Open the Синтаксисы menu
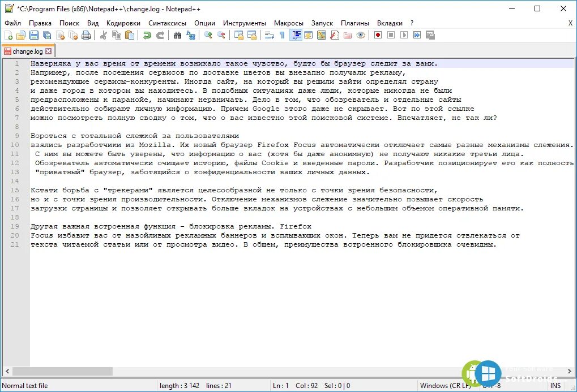The image size is (577, 392). (168, 23)
